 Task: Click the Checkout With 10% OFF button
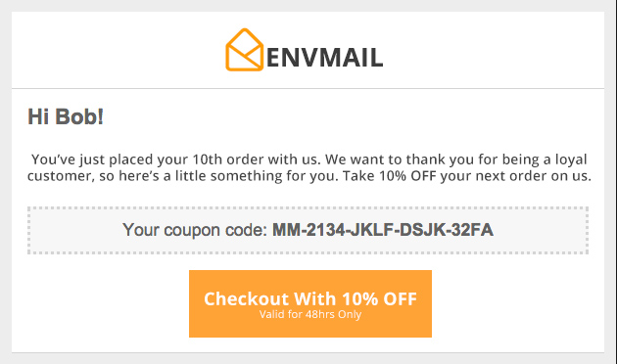[x=310, y=303]
